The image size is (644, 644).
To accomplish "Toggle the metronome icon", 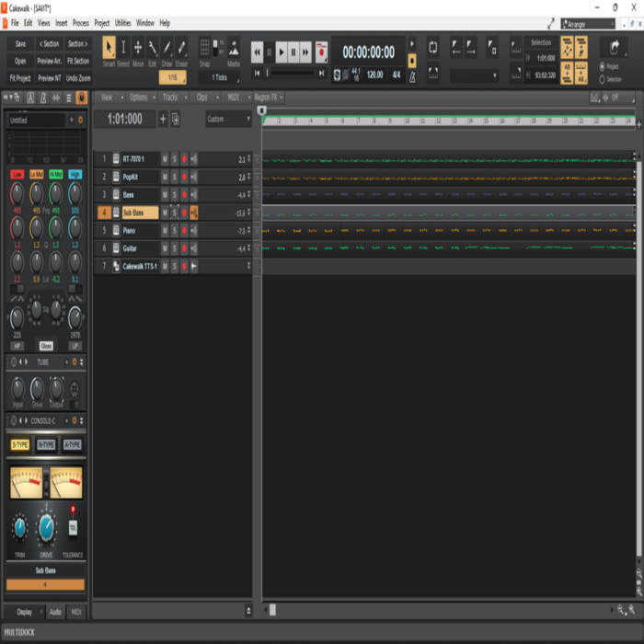I will coord(412,76).
